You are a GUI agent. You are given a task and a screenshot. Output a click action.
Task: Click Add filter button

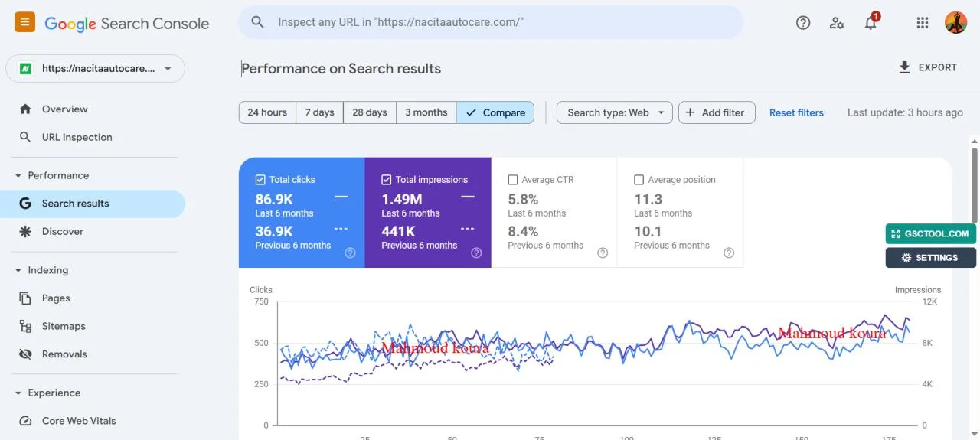tap(717, 112)
